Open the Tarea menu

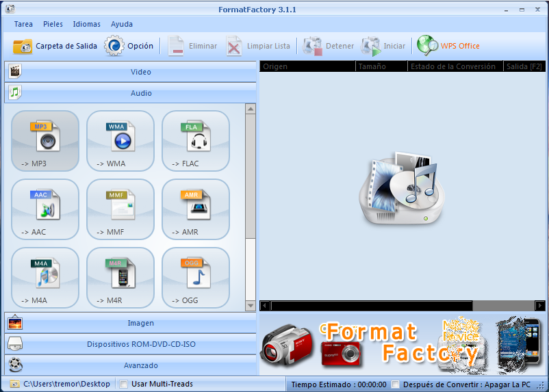pos(23,24)
